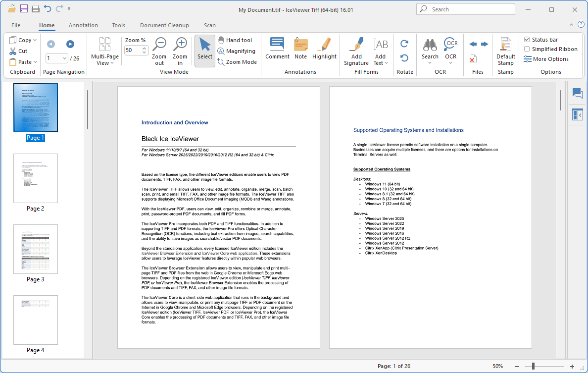Switch to the Annotation tab
This screenshot has width=588, height=373.
coord(83,25)
